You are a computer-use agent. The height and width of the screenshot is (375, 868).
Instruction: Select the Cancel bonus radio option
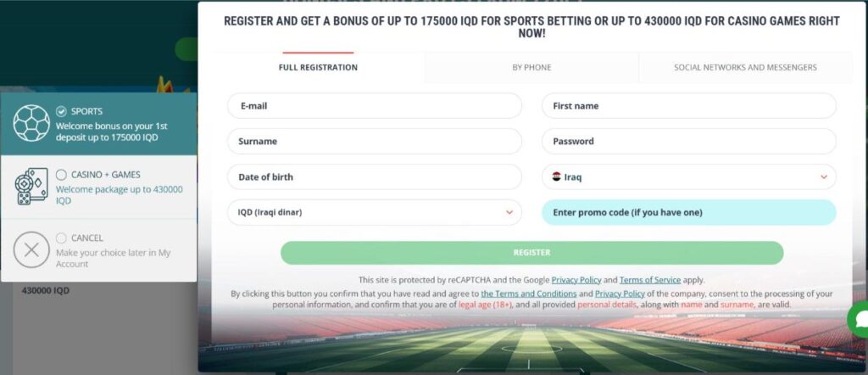coord(61,238)
